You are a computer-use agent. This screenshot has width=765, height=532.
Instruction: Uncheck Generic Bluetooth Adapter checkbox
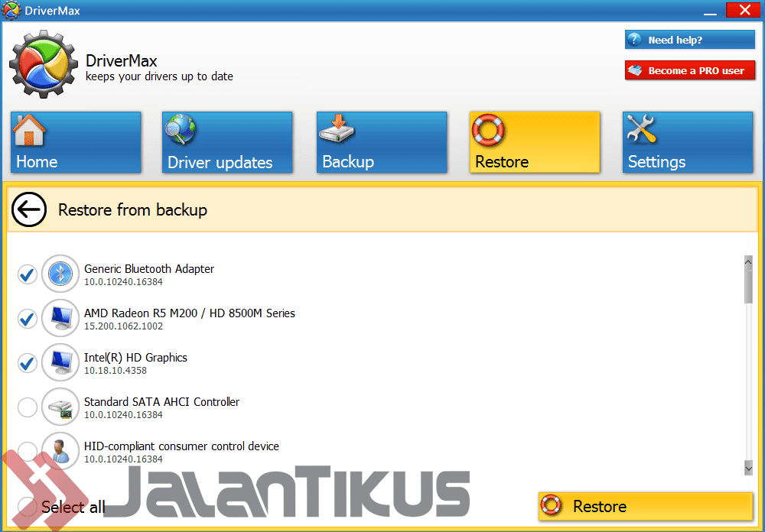(28, 274)
